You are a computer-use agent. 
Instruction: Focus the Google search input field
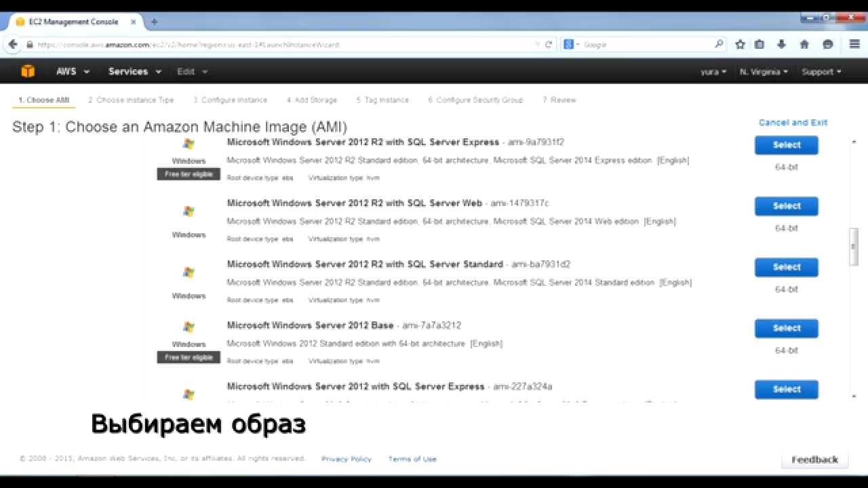point(644,44)
